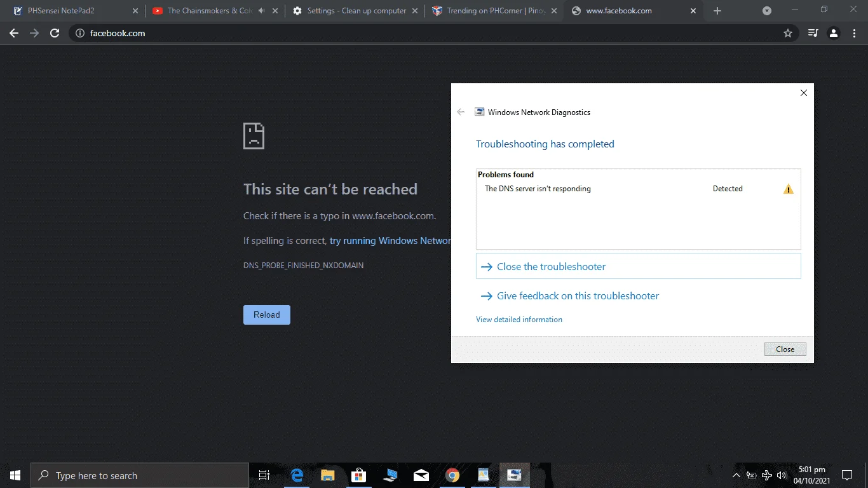Image resolution: width=868 pixels, height=488 pixels.
Task: Add a new tab with the plus button
Action: [717, 11]
